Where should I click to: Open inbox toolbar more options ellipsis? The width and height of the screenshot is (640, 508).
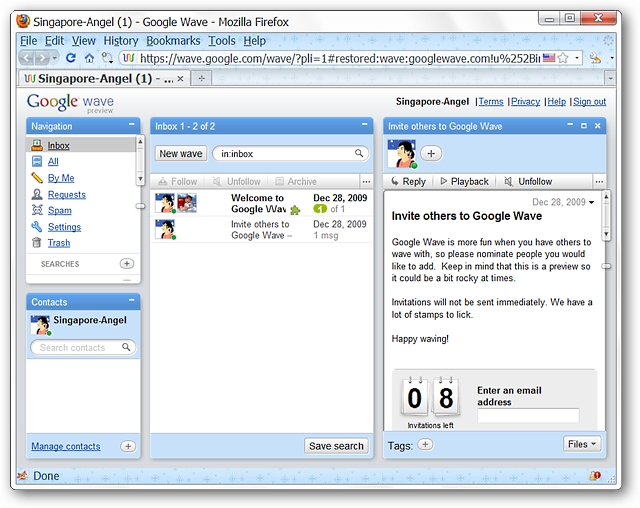[366, 182]
